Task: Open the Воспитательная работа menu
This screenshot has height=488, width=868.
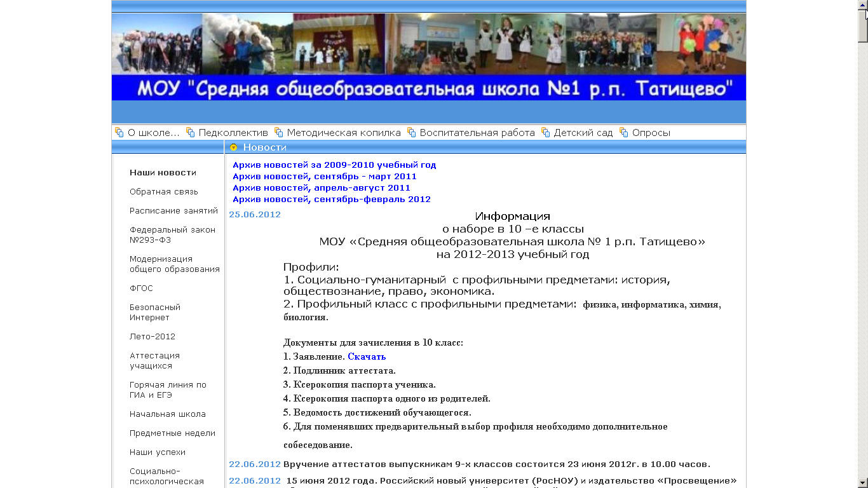Action: click(x=477, y=133)
